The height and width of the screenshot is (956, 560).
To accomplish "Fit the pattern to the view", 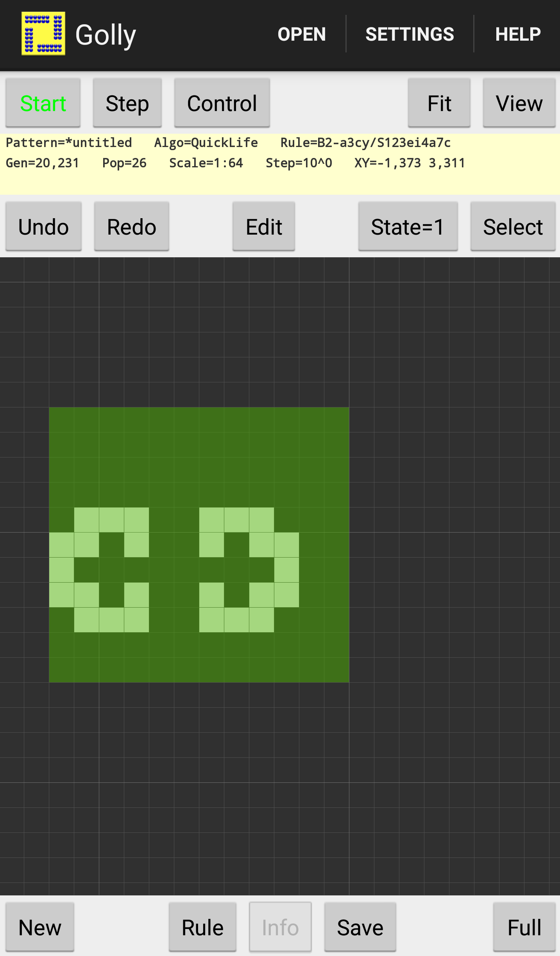I will click(x=439, y=103).
